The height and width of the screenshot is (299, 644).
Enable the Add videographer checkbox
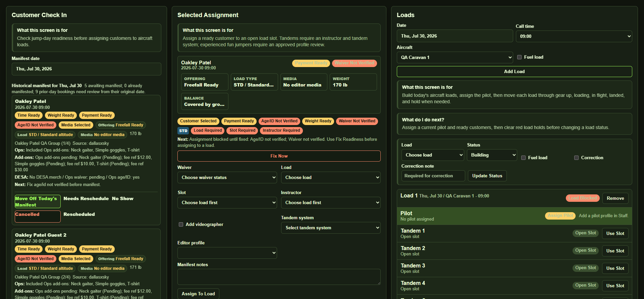pyautogui.click(x=181, y=225)
